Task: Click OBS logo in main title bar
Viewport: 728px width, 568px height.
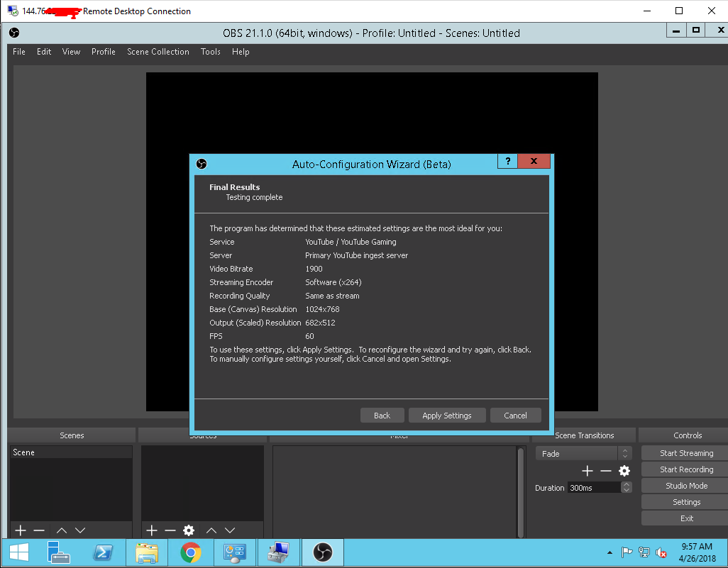Action: [x=14, y=33]
